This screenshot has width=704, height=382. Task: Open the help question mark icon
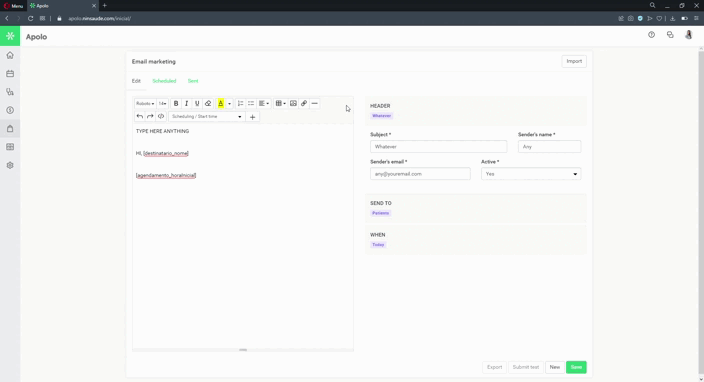tap(651, 35)
